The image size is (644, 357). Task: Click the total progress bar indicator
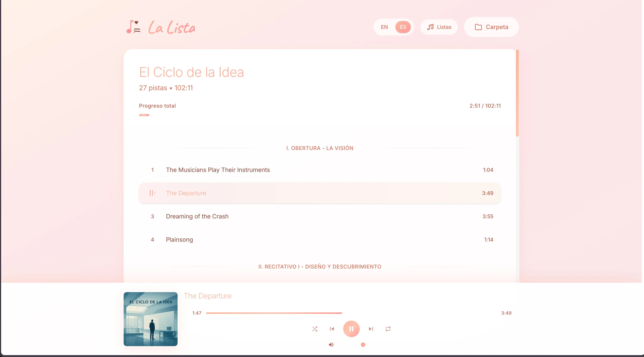coord(144,115)
